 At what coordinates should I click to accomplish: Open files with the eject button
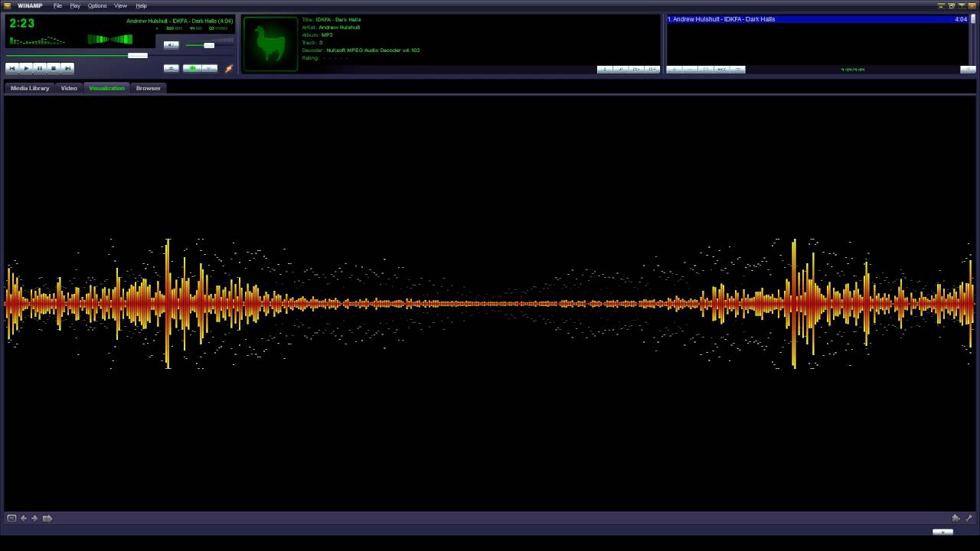tap(171, 68)
